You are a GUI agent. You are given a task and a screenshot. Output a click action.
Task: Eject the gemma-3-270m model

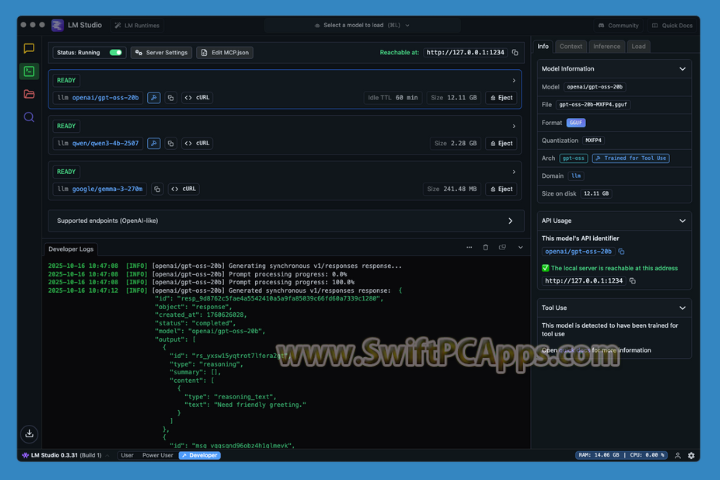[x=501, y=189]
